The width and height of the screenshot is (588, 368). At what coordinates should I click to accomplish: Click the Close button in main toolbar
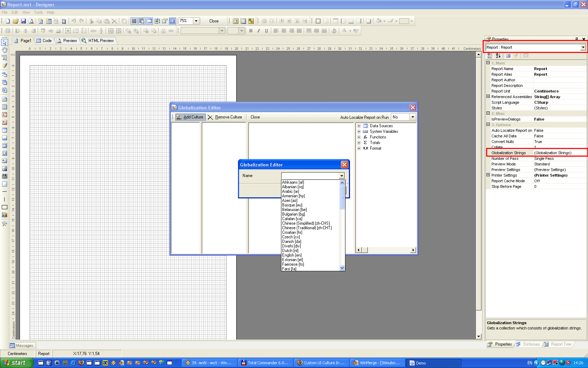(214, 21)
